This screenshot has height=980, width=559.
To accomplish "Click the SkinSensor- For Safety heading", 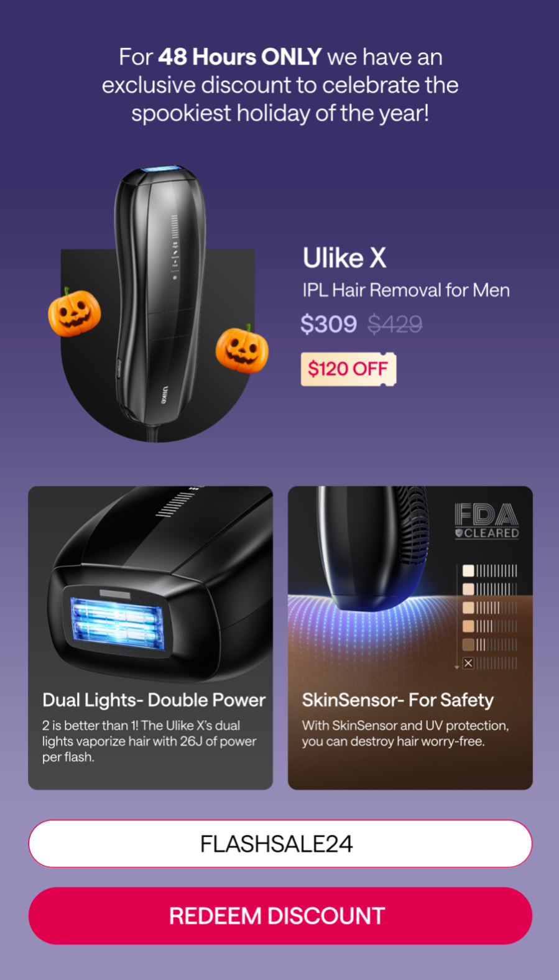I will click(x=398, y=700).
